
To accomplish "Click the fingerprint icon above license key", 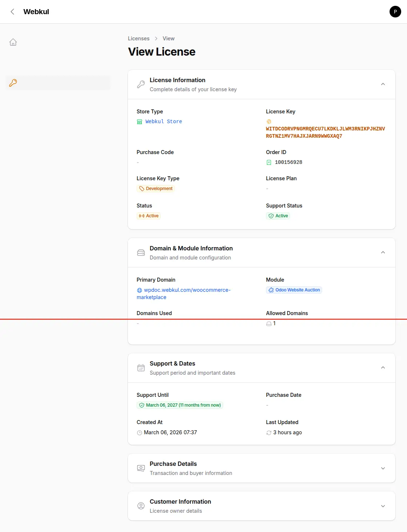I will [x=269, y=122].
